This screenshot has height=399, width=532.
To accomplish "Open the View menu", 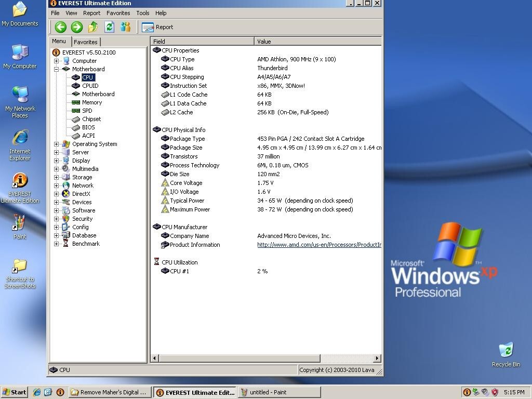I will coord(71,13).
